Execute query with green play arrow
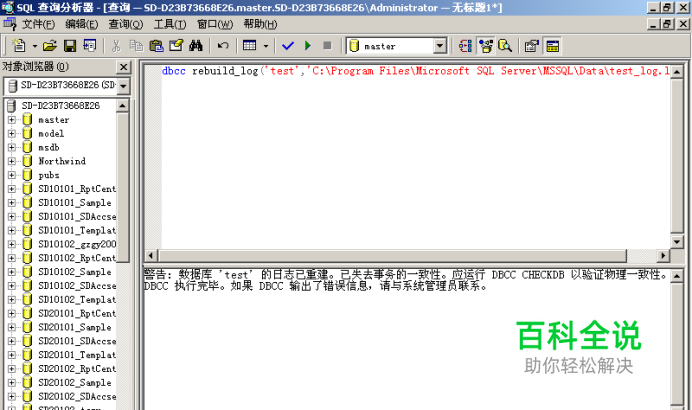This screenshot has width=692, height=410. (308, 45)
